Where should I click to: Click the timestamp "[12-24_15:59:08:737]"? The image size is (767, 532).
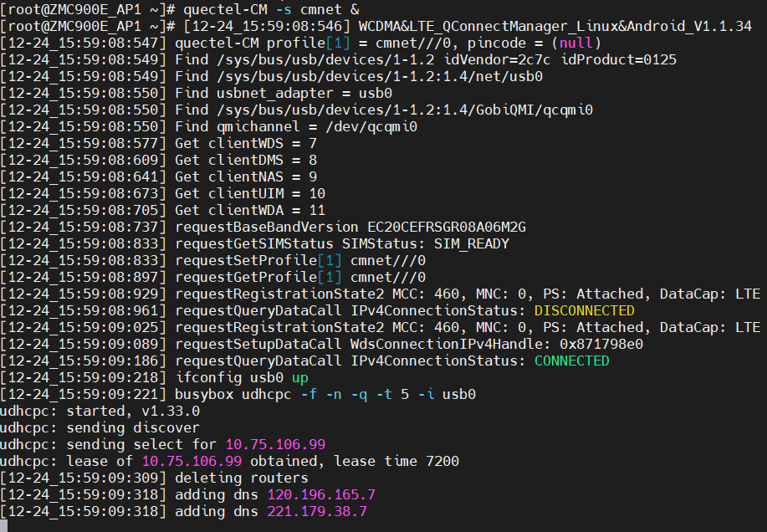(x=83, y=227)
